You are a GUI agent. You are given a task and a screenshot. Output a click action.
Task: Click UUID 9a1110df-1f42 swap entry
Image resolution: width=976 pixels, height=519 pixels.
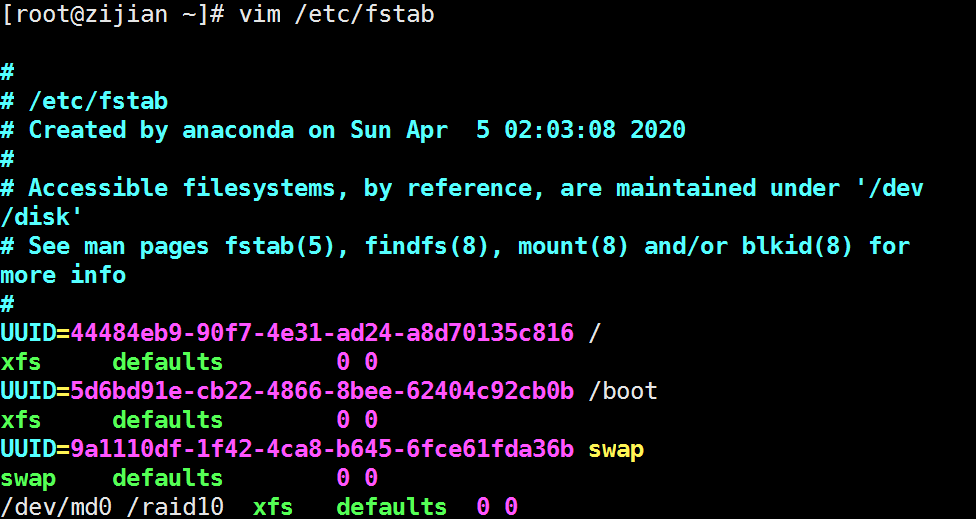pyautogui.click(x=286, y=449)
